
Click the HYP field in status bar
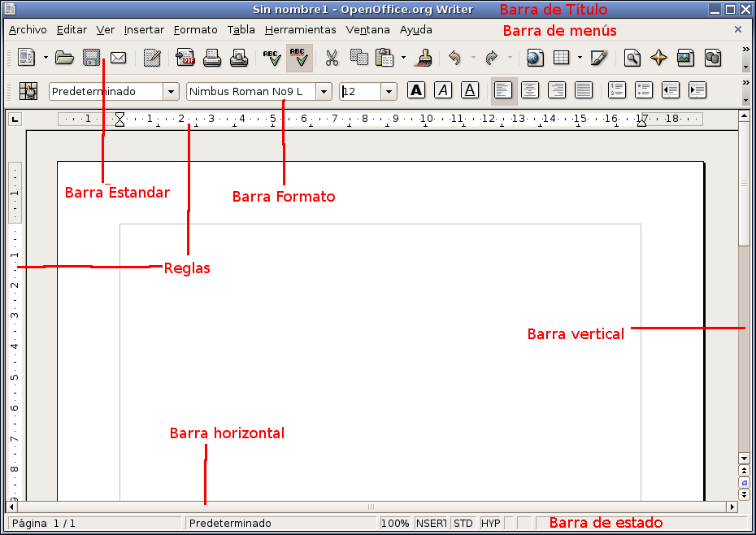(x=490, y=523)
